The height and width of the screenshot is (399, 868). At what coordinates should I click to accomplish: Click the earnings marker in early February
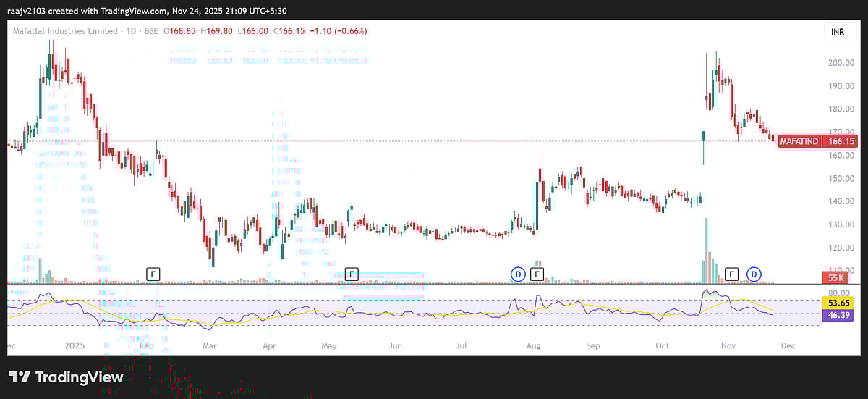point(153,274)
